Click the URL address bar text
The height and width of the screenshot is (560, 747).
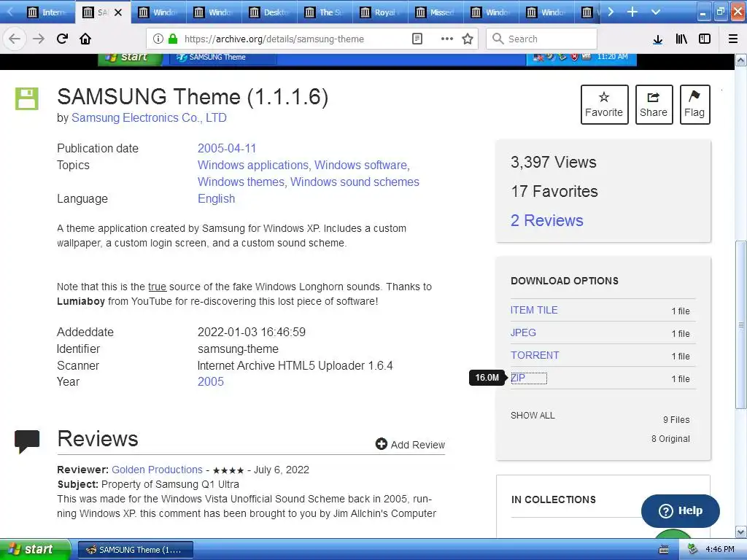click(274, 39)
